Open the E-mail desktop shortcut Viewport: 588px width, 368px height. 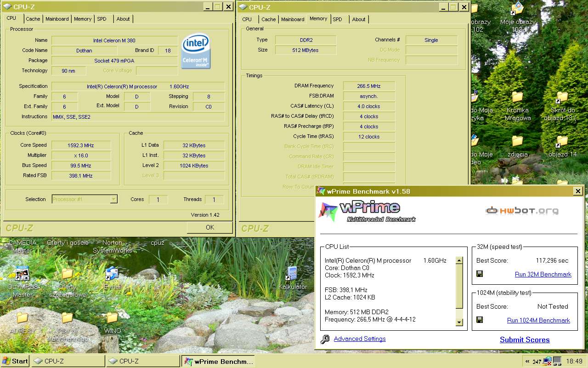click(x=113, y=278)
